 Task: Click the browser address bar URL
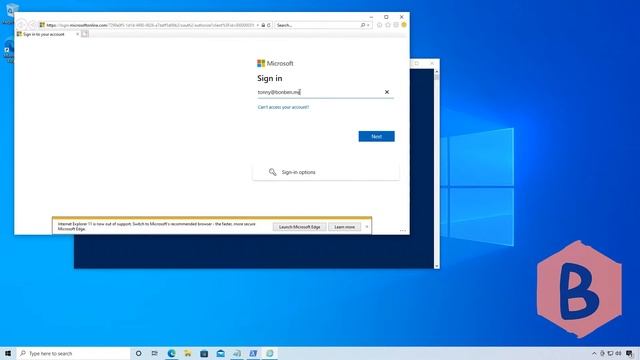point(149,25)
